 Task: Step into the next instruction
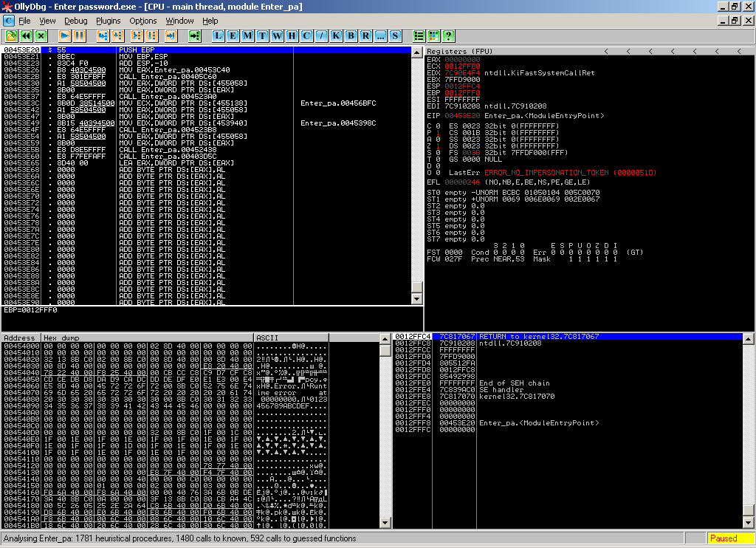[x=103, y=35]
